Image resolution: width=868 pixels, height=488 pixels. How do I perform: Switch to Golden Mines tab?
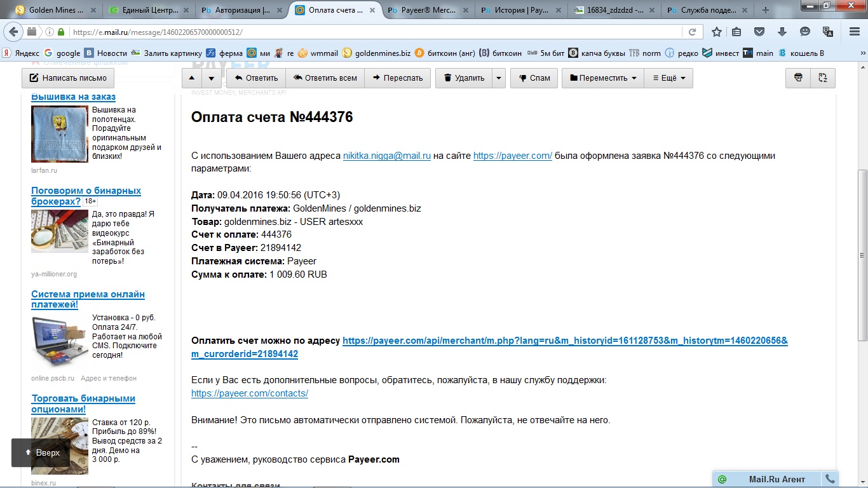click(56, 10)
